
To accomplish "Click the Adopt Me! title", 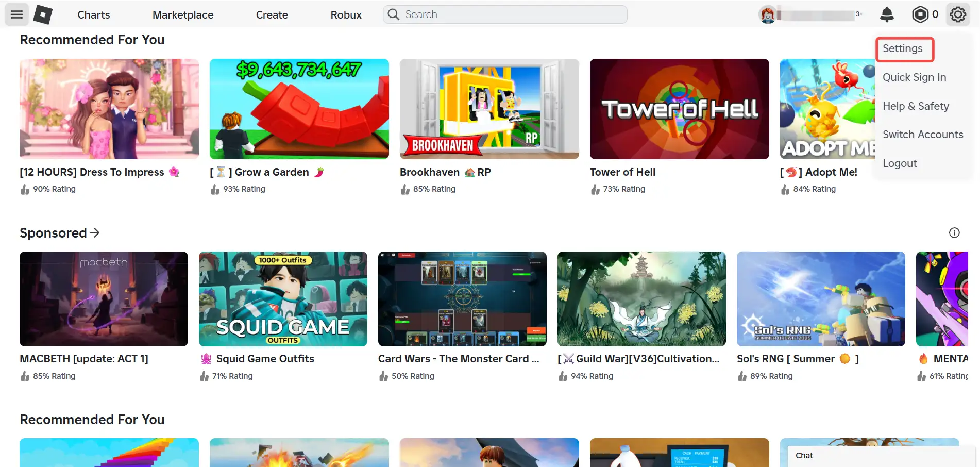I will click(819, 172).
